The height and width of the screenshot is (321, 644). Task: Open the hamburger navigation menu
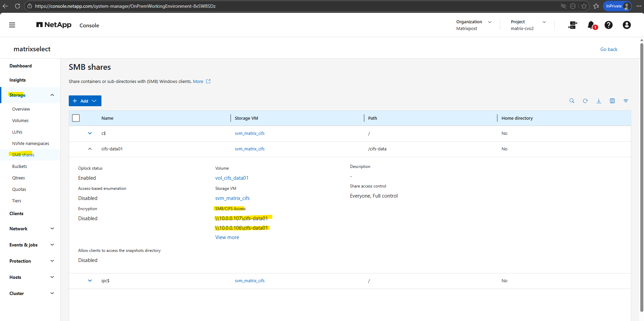tap(12, 25)
